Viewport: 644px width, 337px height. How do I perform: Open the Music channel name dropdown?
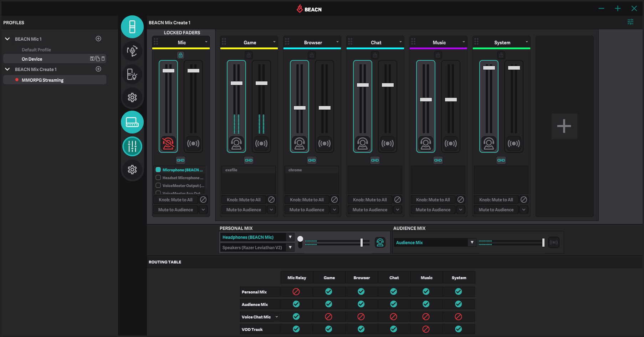[464, 42]
